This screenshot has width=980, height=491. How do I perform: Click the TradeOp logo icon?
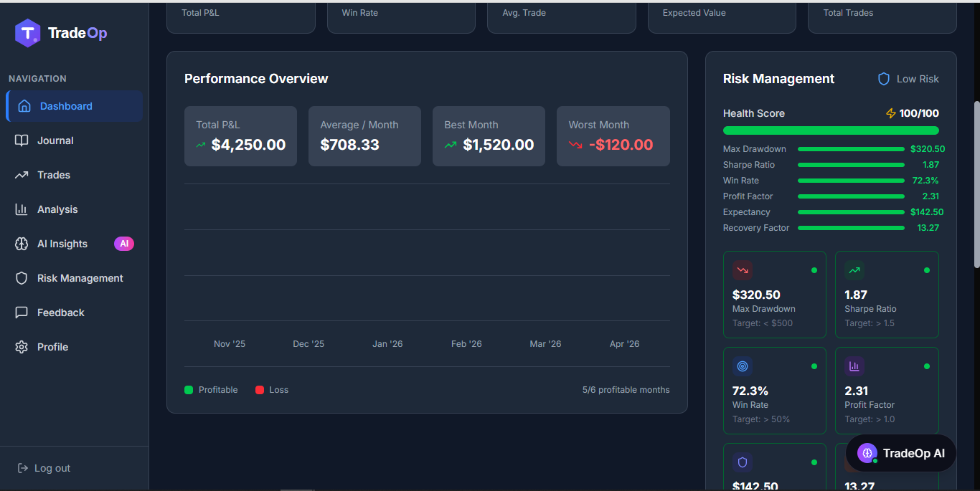pyautogui.click(x=28, y=33)
